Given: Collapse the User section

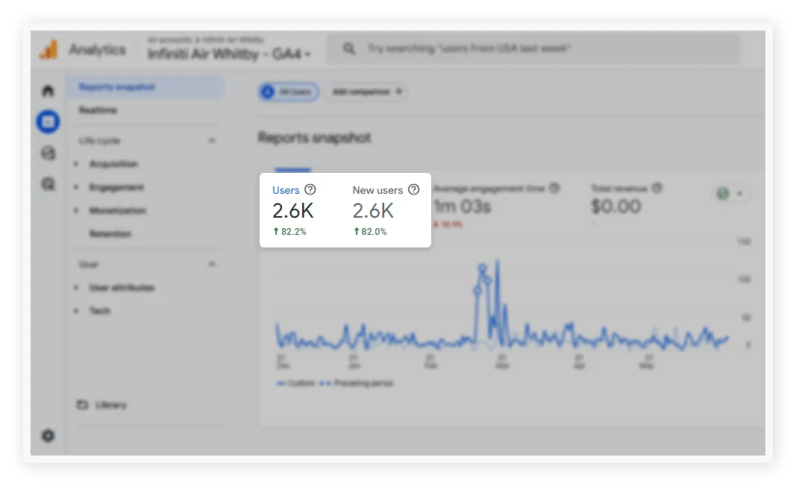Looking at the screenshot, I should pos(212,264).
